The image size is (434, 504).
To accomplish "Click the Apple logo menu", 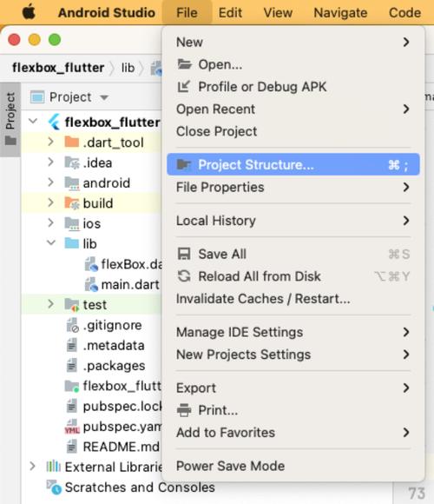I will 29,13.
